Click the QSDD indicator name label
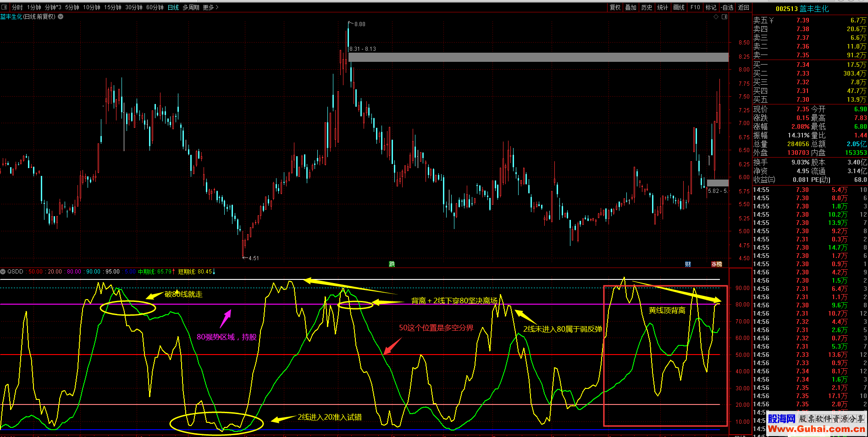Screen dimensions: 868x437 click(x=15, y=272)
